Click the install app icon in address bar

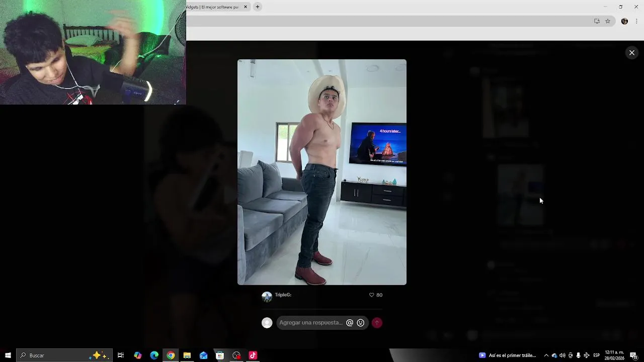[597, 21]
